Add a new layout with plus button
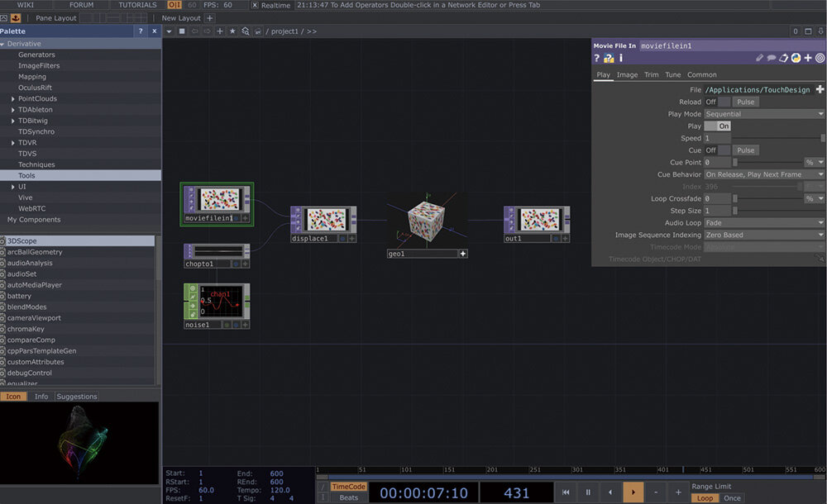 coord(209,18)
